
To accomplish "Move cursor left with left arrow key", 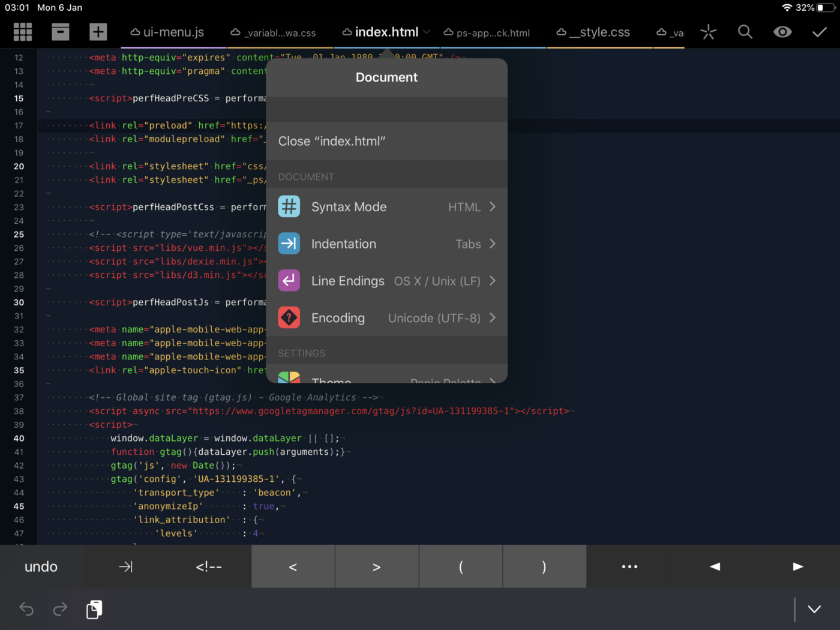I will 715,566.
